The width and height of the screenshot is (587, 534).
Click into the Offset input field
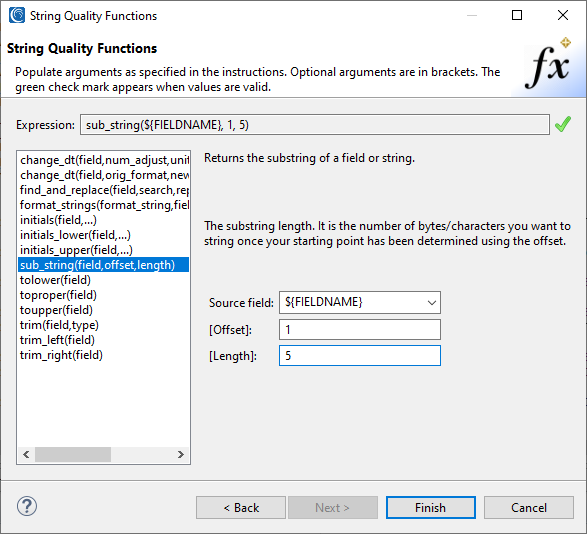click(x=360, y=330)
